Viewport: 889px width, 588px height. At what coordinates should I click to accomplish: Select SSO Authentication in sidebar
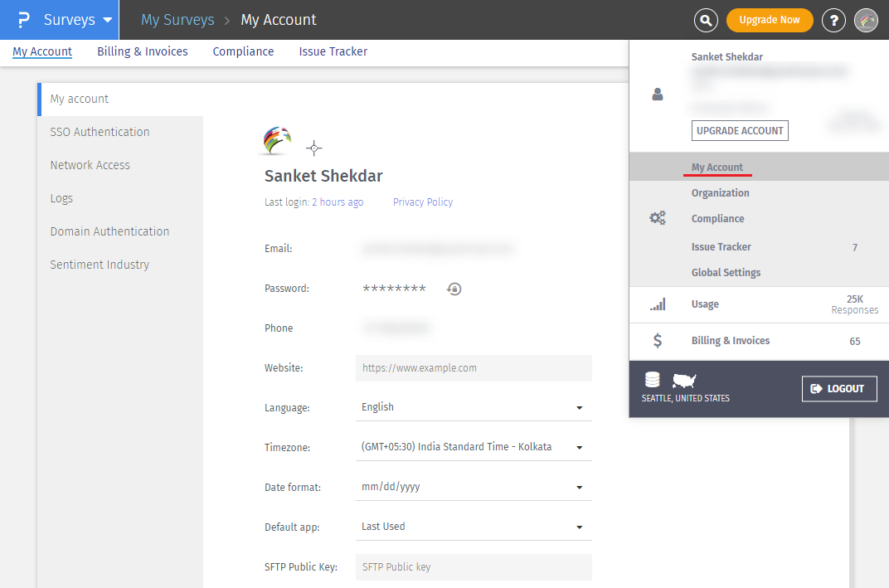[120, 132]
